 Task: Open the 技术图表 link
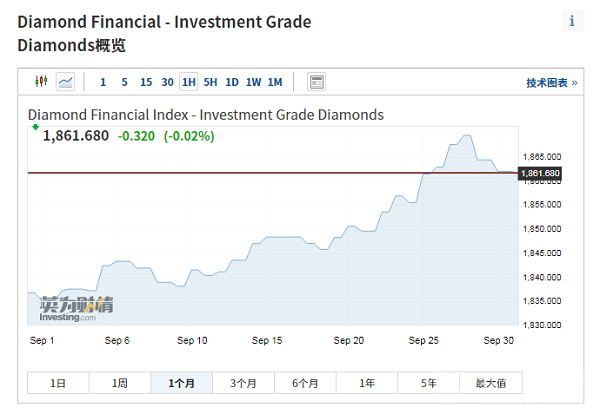point(551,83)
